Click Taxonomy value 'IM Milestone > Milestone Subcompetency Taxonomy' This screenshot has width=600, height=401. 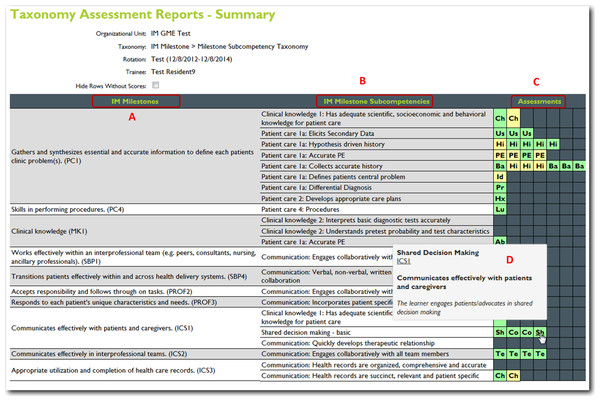pos(229,46)
